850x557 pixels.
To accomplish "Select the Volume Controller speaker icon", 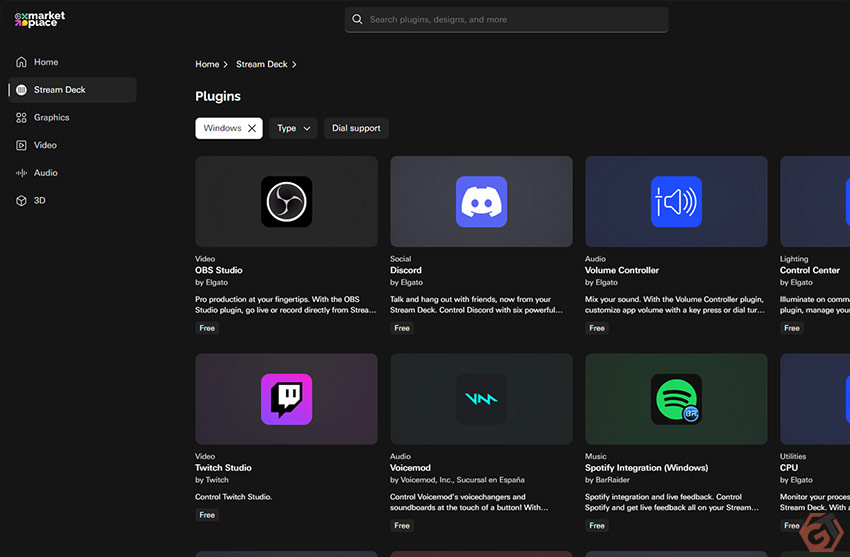I will pos(676,201).
